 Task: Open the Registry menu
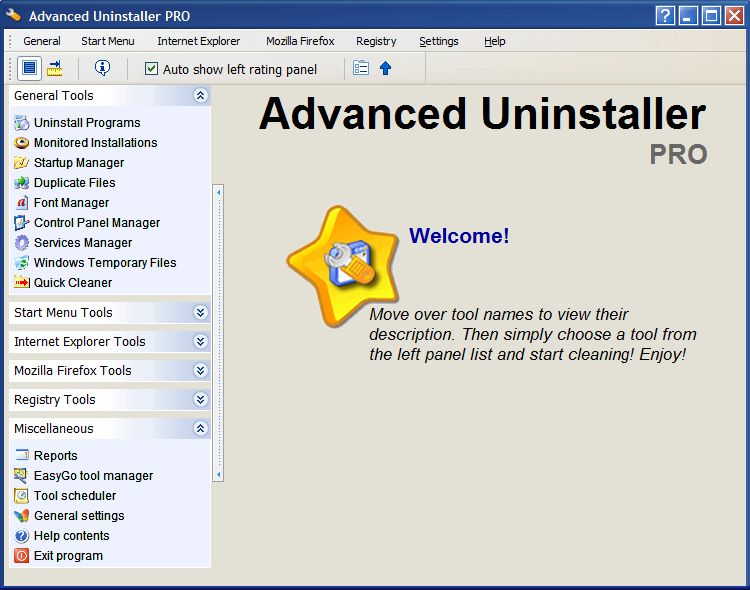tap(376, 41)
